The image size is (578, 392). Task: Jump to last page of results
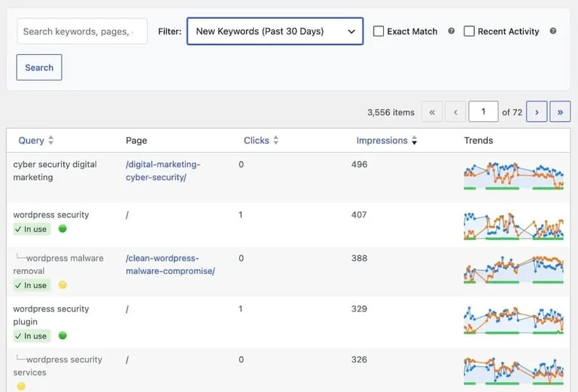[x=560, y=111]
